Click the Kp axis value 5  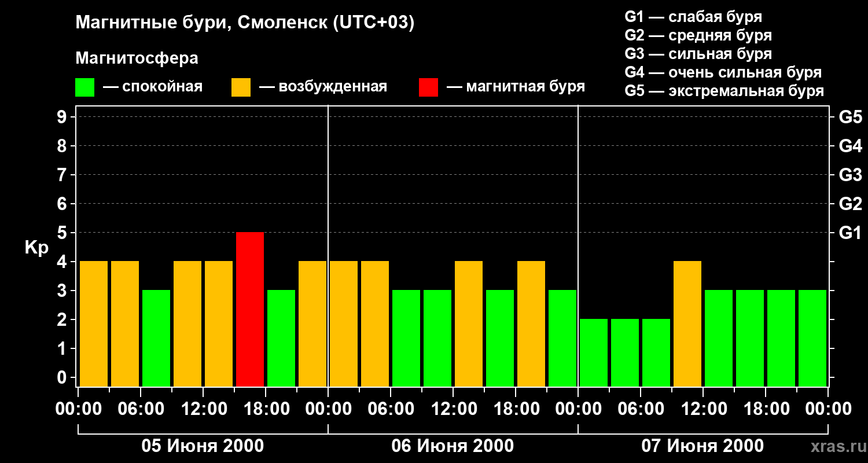63,233
